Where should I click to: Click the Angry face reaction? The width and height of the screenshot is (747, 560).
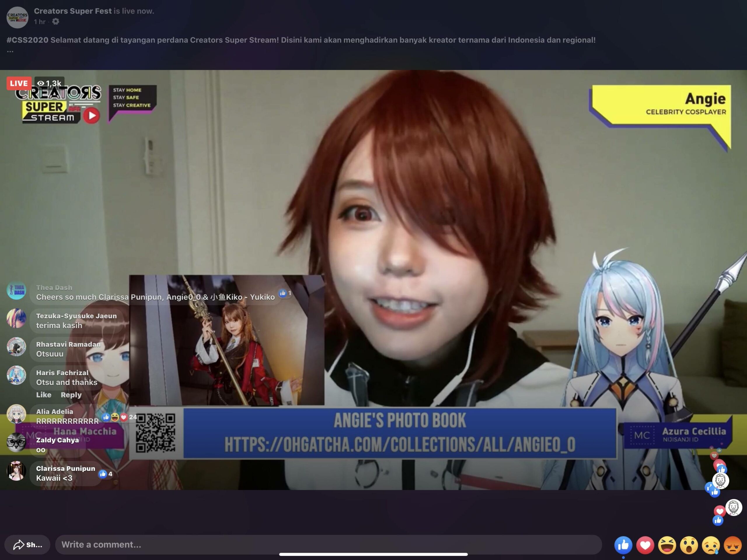click(732, 545)
